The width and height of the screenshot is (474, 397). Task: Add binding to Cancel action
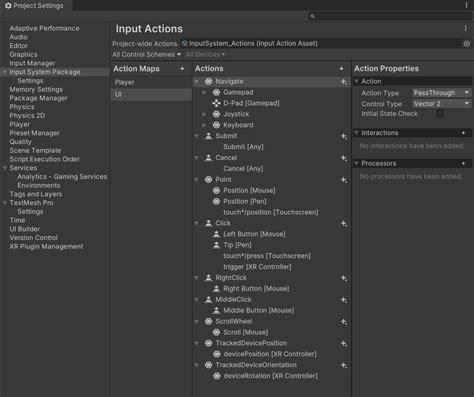click(344, 158)
